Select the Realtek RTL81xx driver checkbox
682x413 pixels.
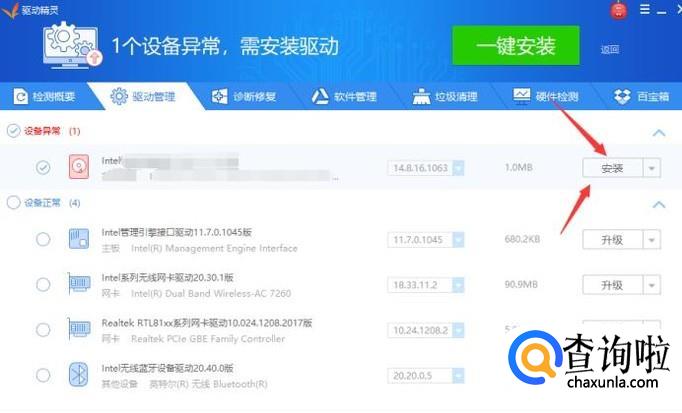click(43, 330)
